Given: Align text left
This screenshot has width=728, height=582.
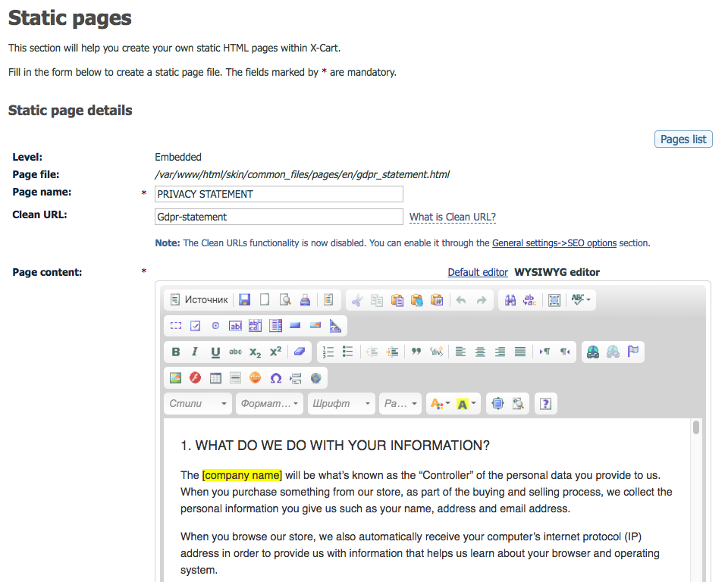Looking at the screenshot, I should tap(460, 352).
